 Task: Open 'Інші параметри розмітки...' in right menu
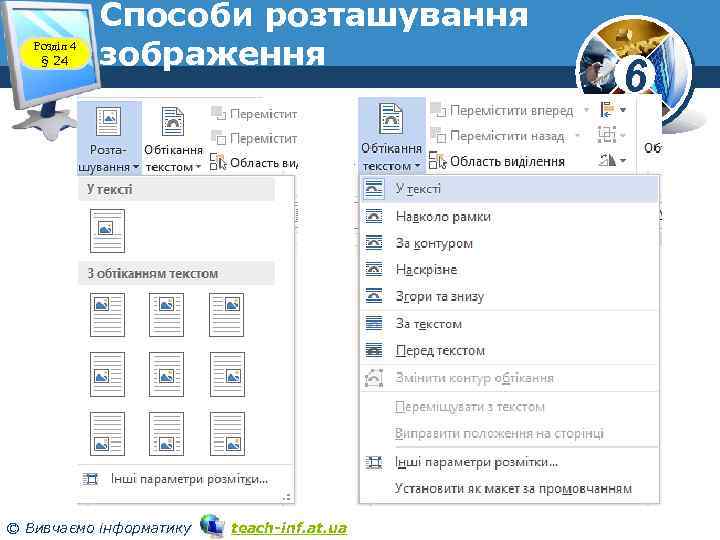click(509, 462)
